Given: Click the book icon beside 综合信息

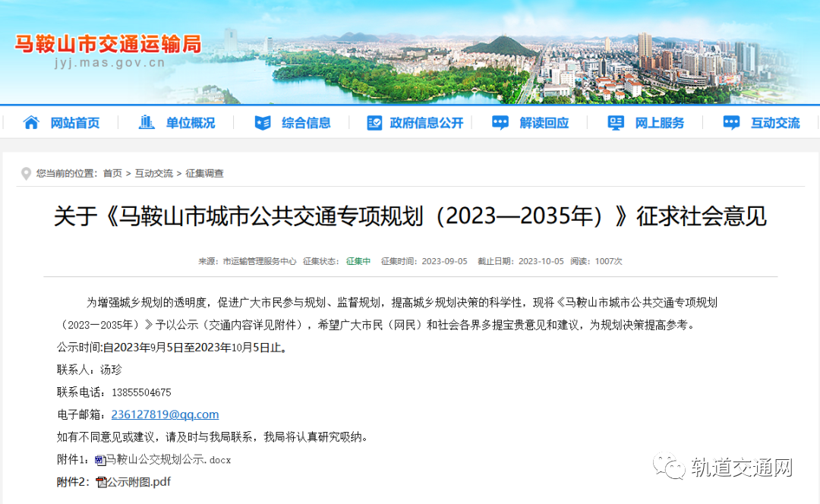Looking at the screenshot, I should pos(263,122).
